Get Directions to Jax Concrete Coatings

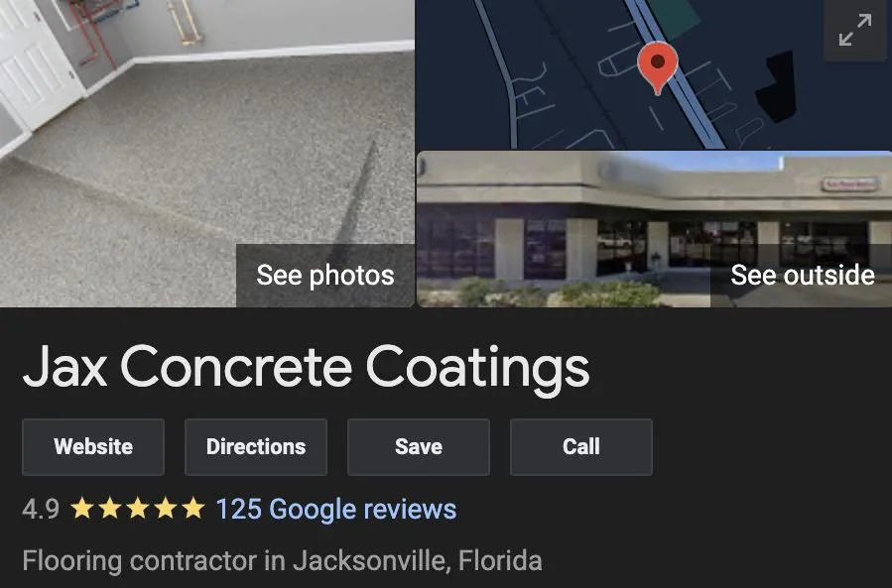[x=256, y=447]
